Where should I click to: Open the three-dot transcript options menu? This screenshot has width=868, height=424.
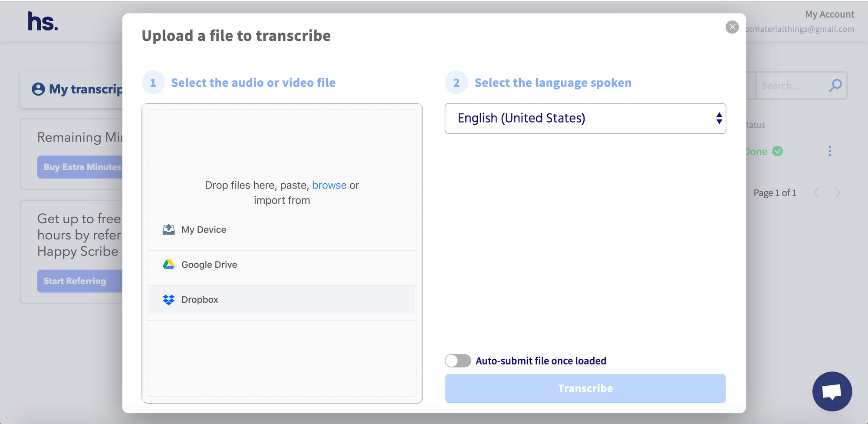click(x=829, y=151)
